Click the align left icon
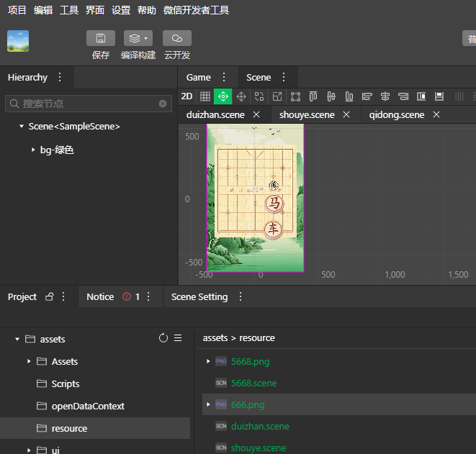Image resolution: width=476 pixels, height=454 pixels. pyautogui.click(x=367, y=96)
